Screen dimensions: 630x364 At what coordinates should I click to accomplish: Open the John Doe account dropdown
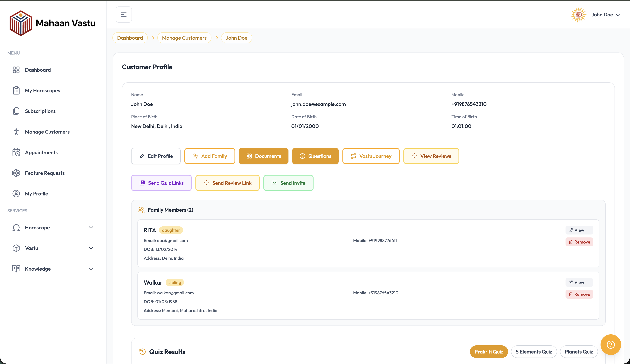(605, 15)
